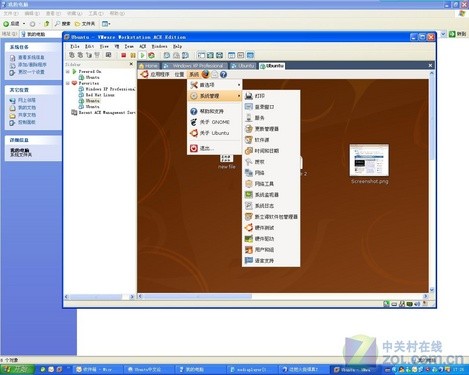Screen dimensions: 469x375
Task: Open the mail icon in Ubuntu top panel
Action: [215, 74]
